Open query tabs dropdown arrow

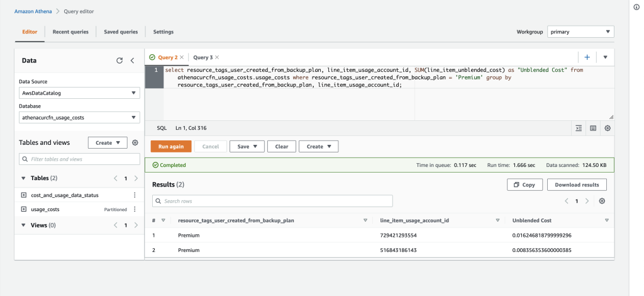click(x=605, y=57)
